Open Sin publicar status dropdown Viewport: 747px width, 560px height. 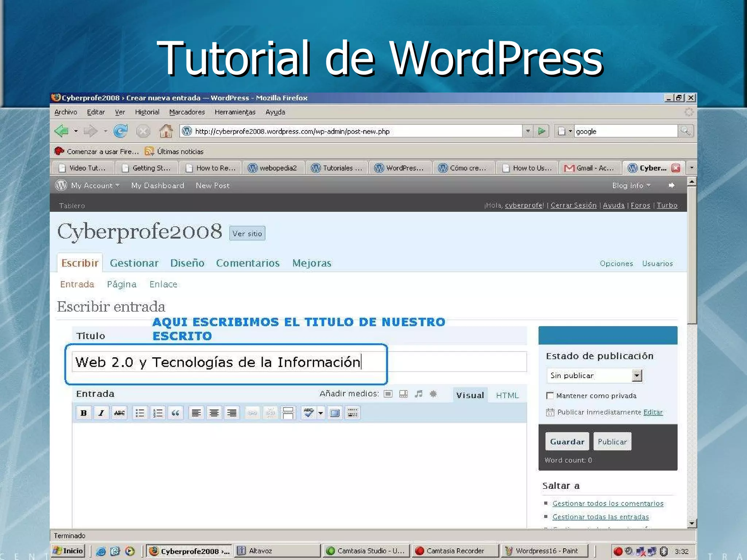(595, 375)
